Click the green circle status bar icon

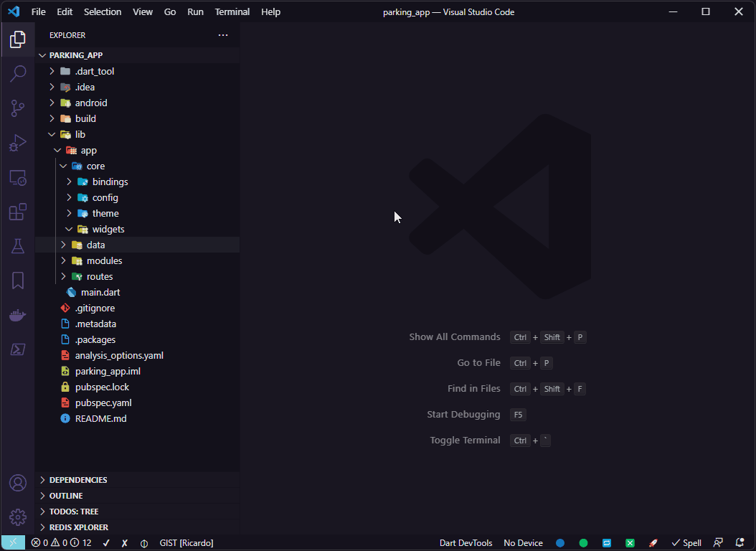583,543
